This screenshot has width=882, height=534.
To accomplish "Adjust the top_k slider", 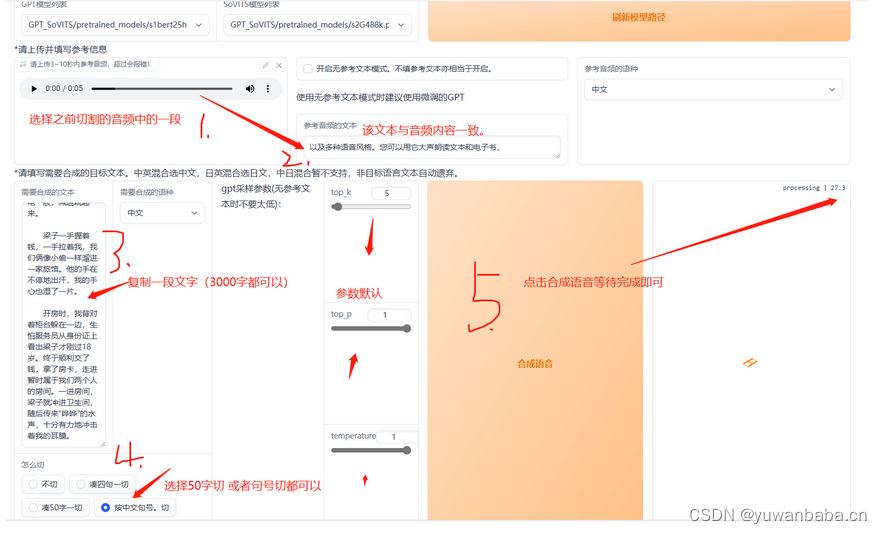I will [371, 207].
